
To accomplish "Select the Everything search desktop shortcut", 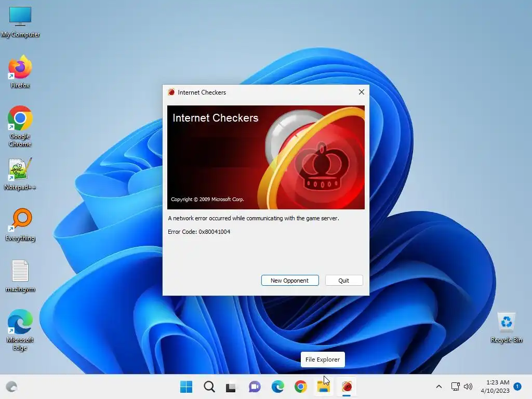I will click(x=20, y=224).
